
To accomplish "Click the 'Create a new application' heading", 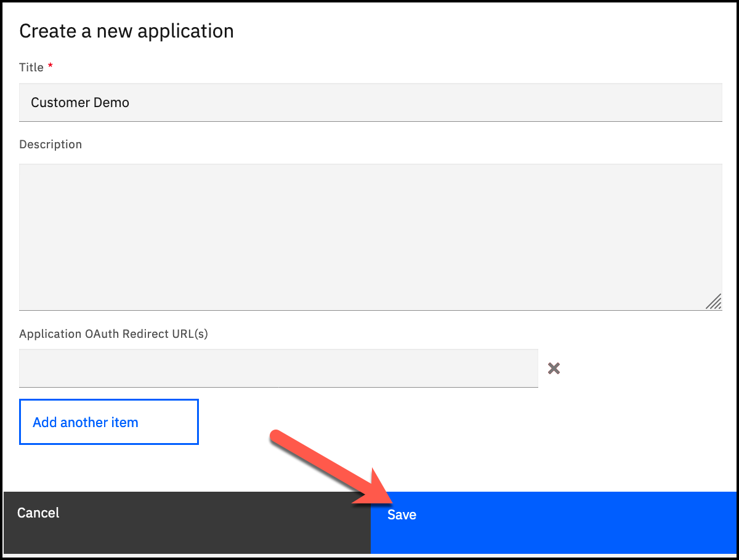I will 126,31.
